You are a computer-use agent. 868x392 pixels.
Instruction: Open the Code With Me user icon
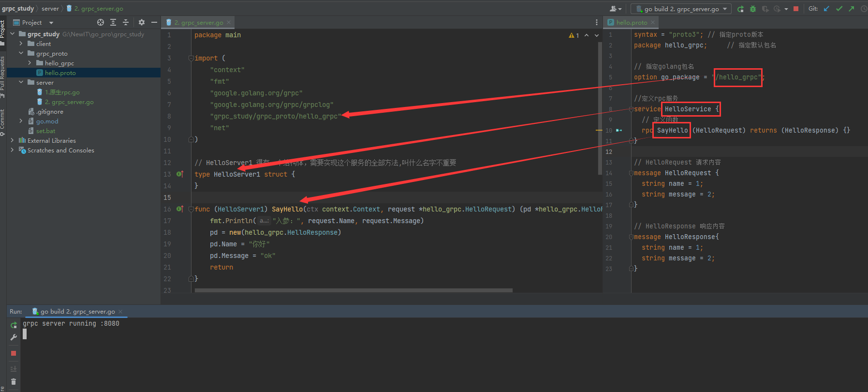pos(615,9)
